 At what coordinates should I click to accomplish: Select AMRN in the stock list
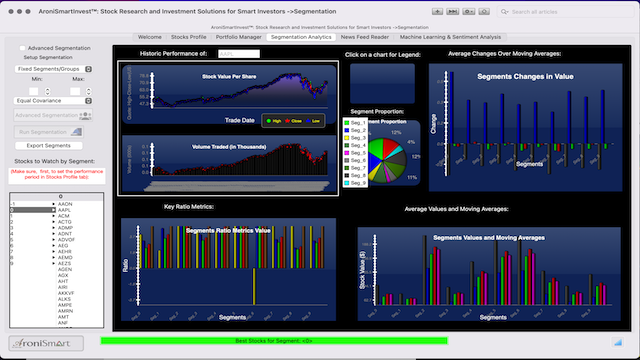click(x=65, y=311)
